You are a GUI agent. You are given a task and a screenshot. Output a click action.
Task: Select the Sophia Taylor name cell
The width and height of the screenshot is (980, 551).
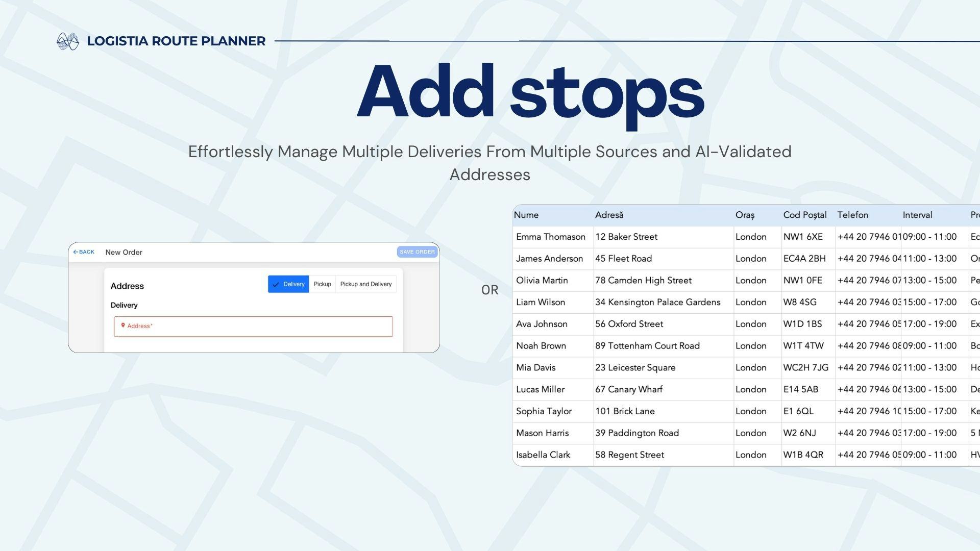[x=553, y=412]
